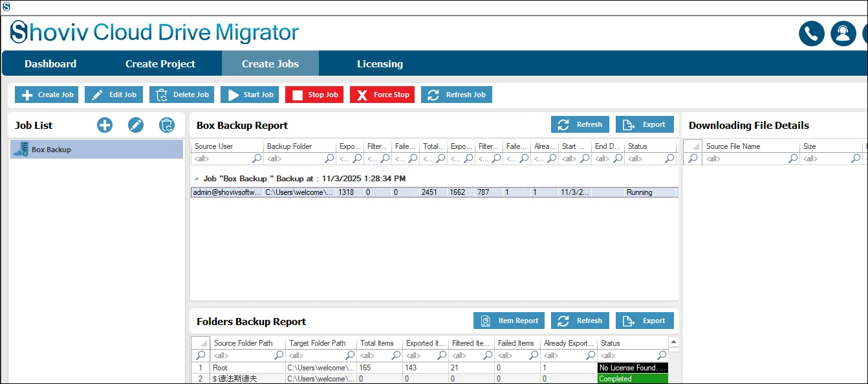The image size is (868, 384).
Task: Click select-all corner cell in Downloading File Details grid
Action: [693, 146]
